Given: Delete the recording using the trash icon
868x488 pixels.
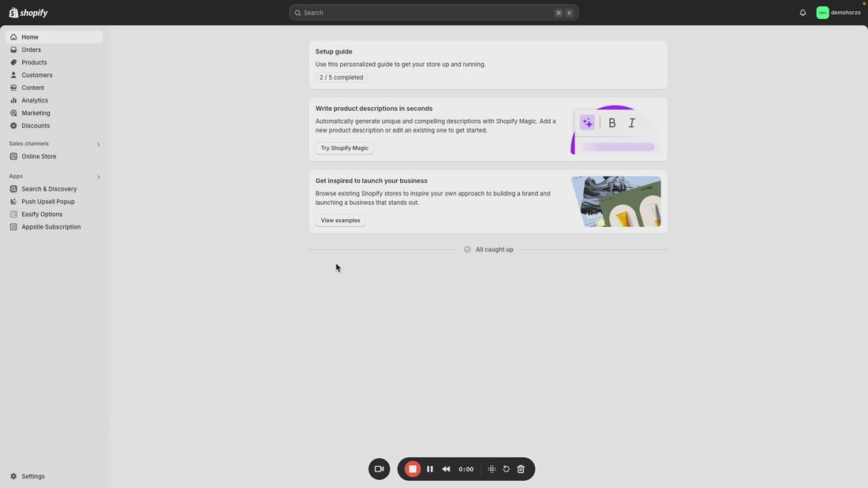Looking at the screenshot, I should pos(521,469).
